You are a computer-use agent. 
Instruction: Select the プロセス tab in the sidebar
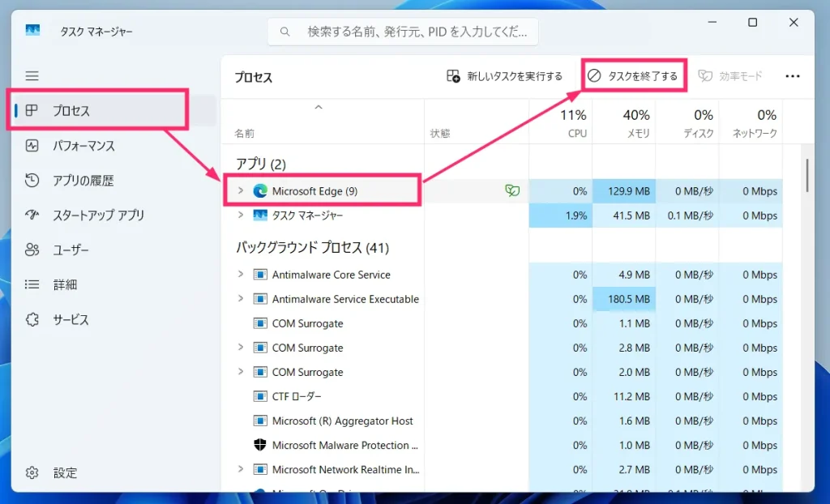(x=114, y=111)
